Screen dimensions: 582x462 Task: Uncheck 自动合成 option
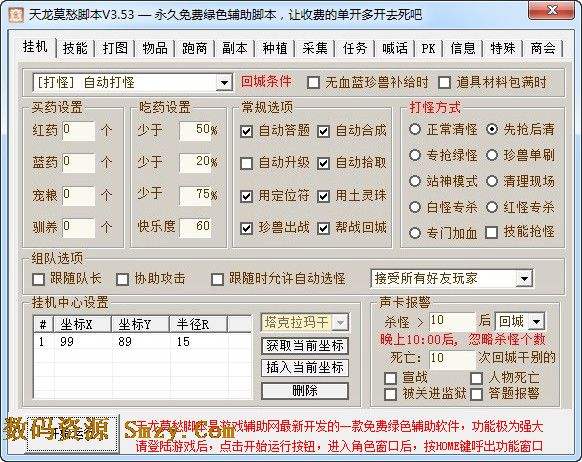[x=323, y=131]
